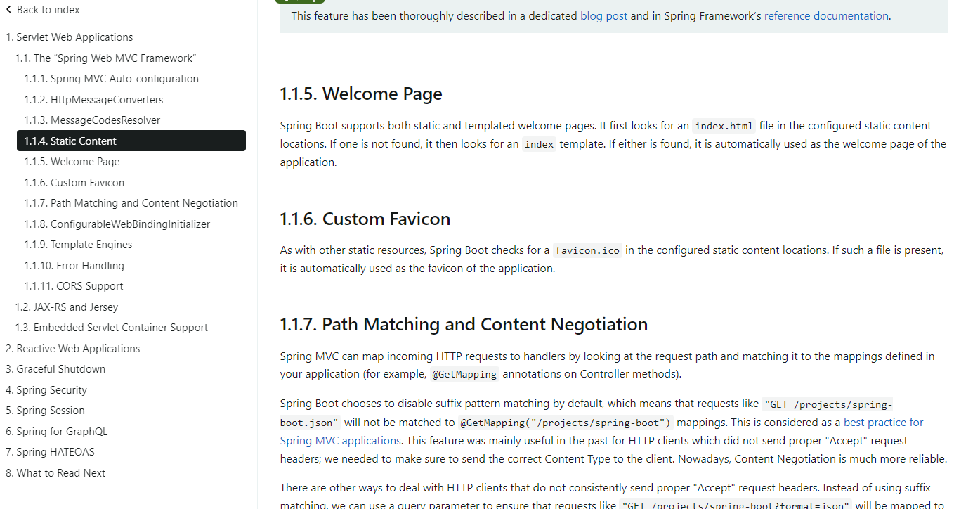This screenshot has width=980, height=509.
Task: Click @GetMapping("/projects/spring-boot") code text
Action: (x=566, y=423)
